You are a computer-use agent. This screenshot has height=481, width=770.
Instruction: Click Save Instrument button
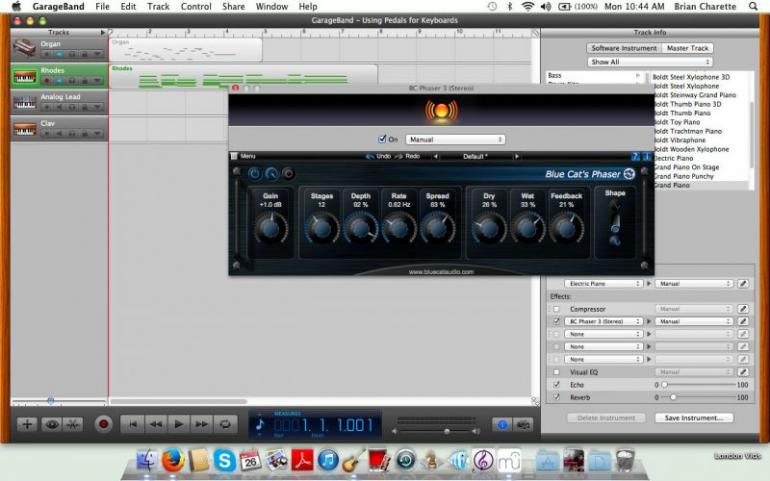click(x=694, y=418)
